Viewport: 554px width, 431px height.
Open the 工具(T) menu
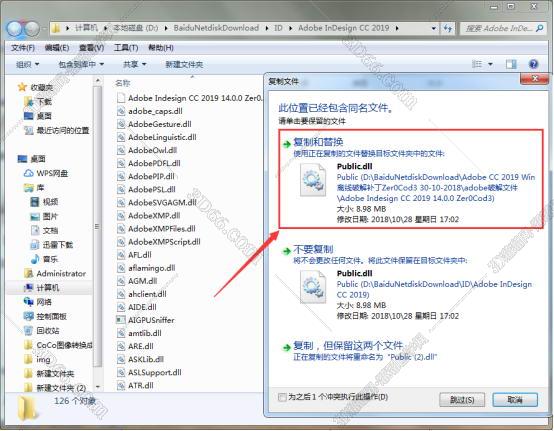coord(126,48)
